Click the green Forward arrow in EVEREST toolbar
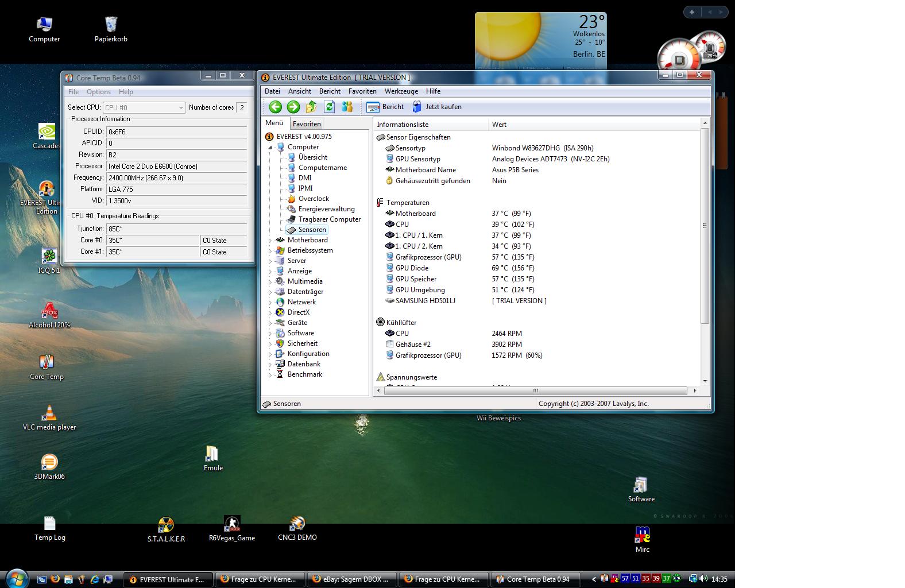This screenshot has width=905, height=588. (293, 107)
